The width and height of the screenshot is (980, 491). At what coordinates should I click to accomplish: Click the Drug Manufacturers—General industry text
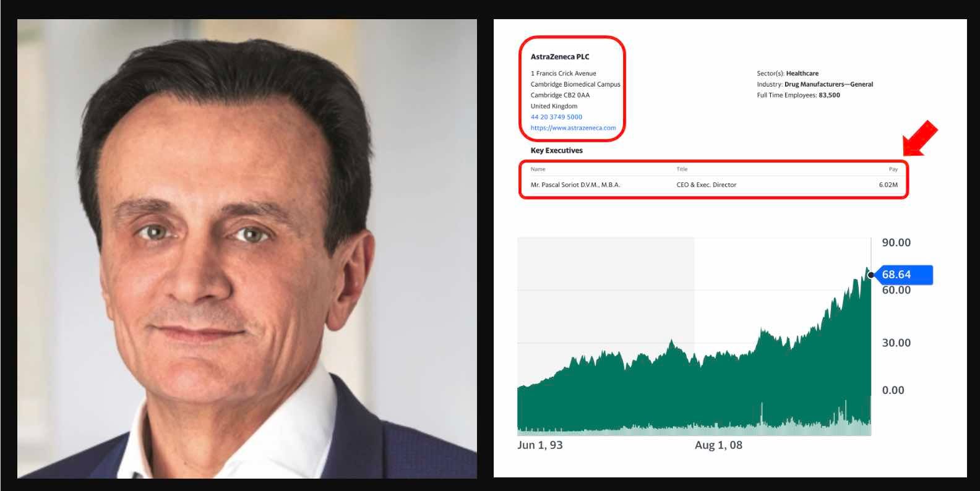coord(828,84)
